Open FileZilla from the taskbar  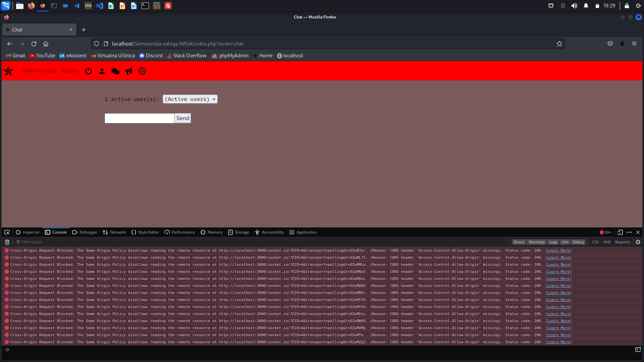click(x=168, y=6)
